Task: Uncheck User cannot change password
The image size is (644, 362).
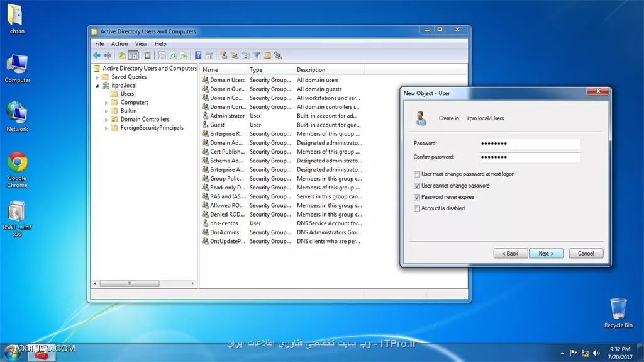Action: (x=417, y=186)
